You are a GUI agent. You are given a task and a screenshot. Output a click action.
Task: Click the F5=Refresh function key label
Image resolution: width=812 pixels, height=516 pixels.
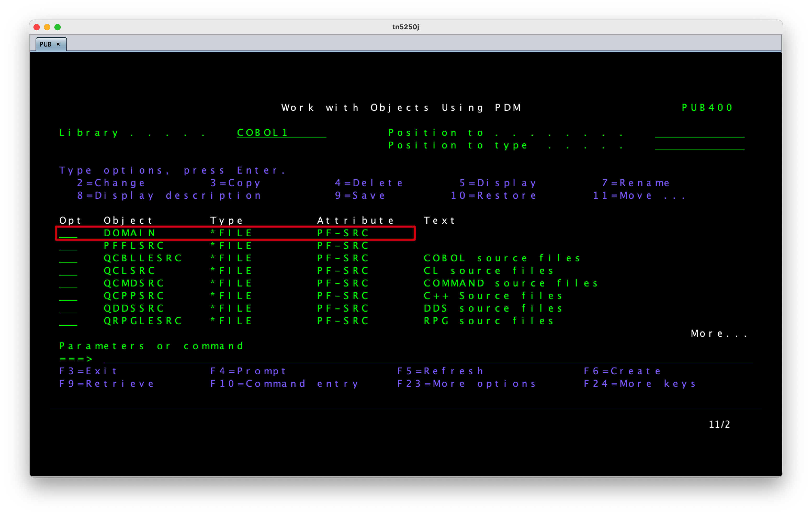point(440,371)
